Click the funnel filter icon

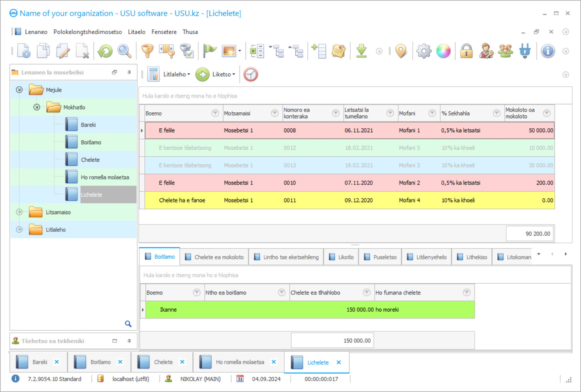coord(147,51)
